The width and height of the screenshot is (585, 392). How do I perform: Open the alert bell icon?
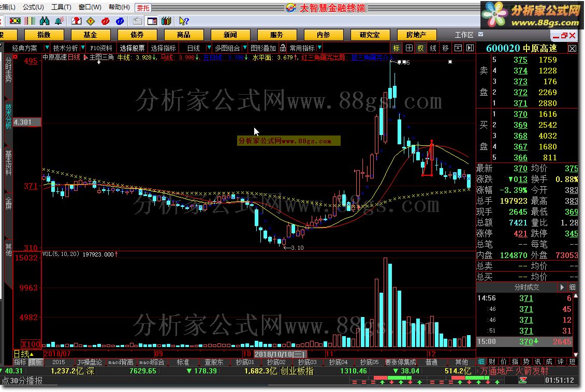coord(59,21)
